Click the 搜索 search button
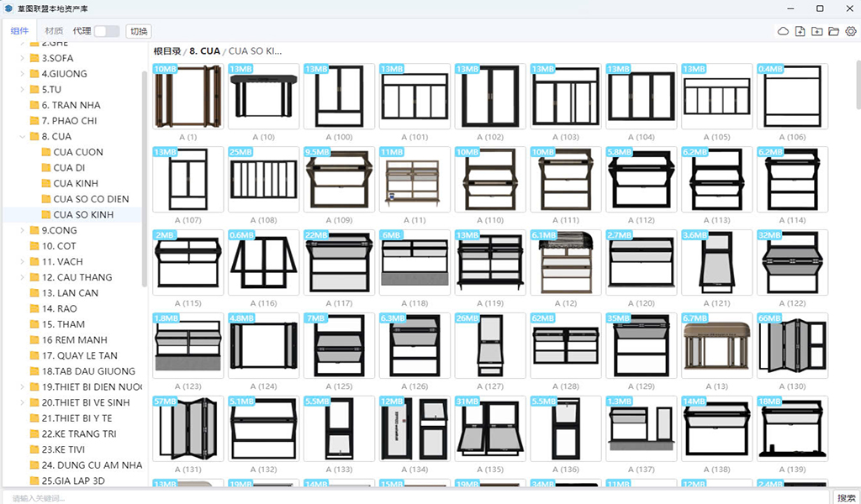The width and height of the screenshot is (861, 504). click(846, 497)
